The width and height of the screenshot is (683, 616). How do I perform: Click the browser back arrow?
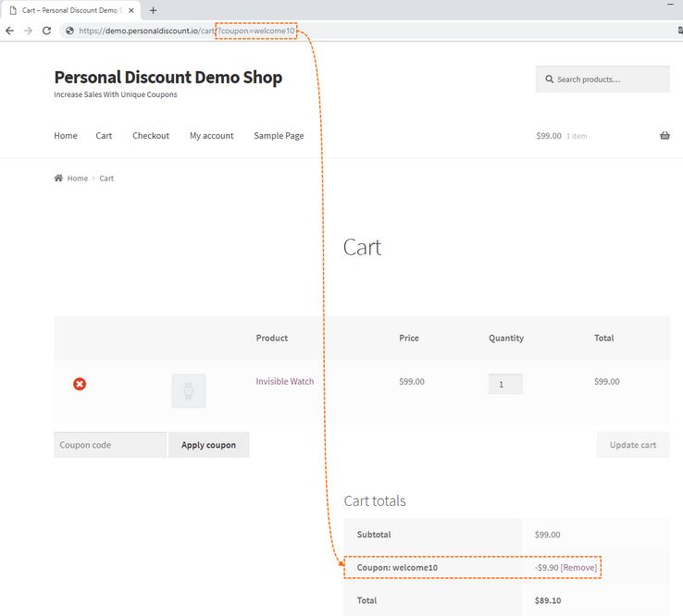pos(9,31)
